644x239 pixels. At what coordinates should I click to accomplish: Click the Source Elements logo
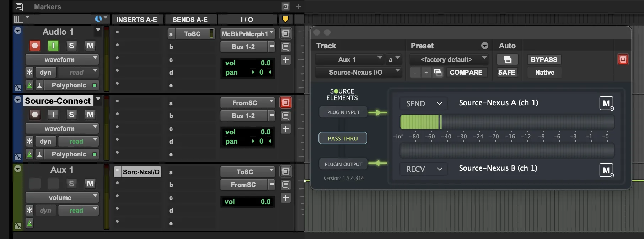pos(342,95)
